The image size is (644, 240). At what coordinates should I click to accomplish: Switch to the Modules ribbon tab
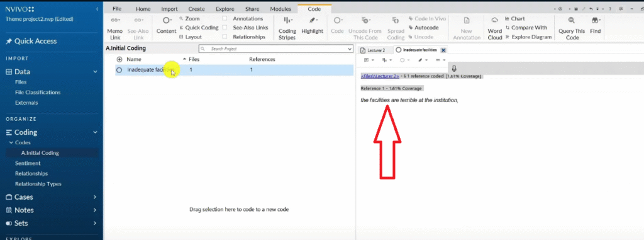click(280, 9)
